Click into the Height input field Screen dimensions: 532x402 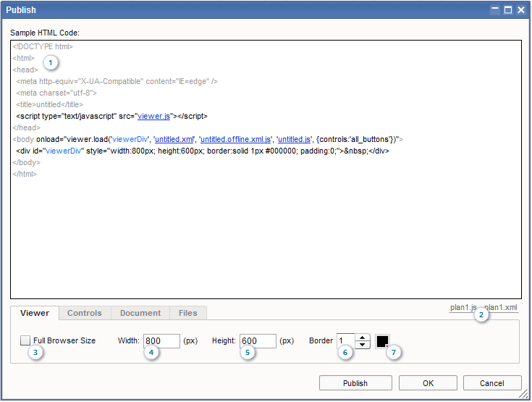258,341
